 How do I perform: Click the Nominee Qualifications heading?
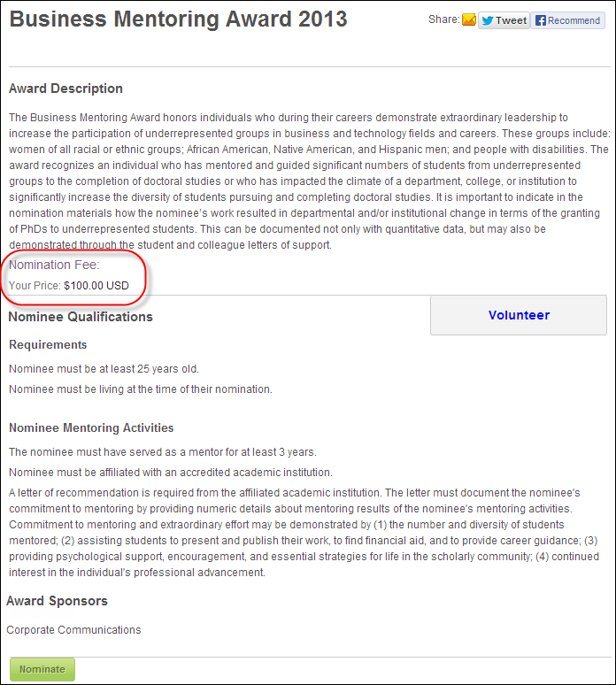coord(81,317)
